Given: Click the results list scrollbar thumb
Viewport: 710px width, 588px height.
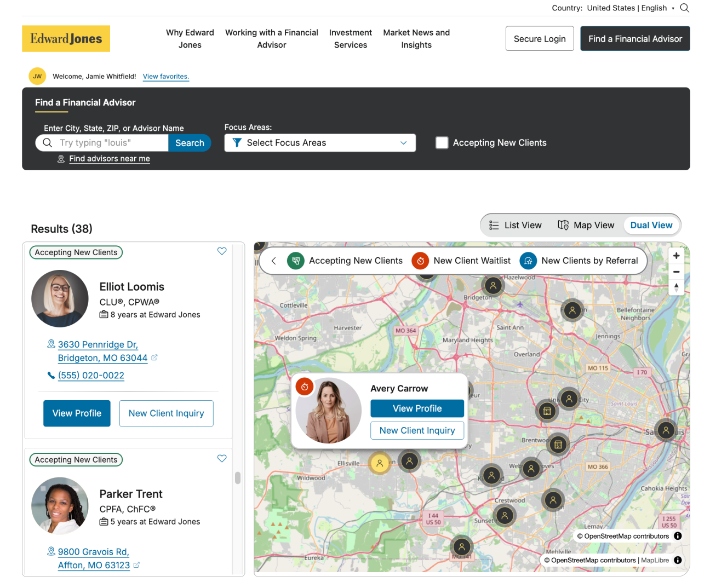Looking at the screenshot, I should click(238, 478).
